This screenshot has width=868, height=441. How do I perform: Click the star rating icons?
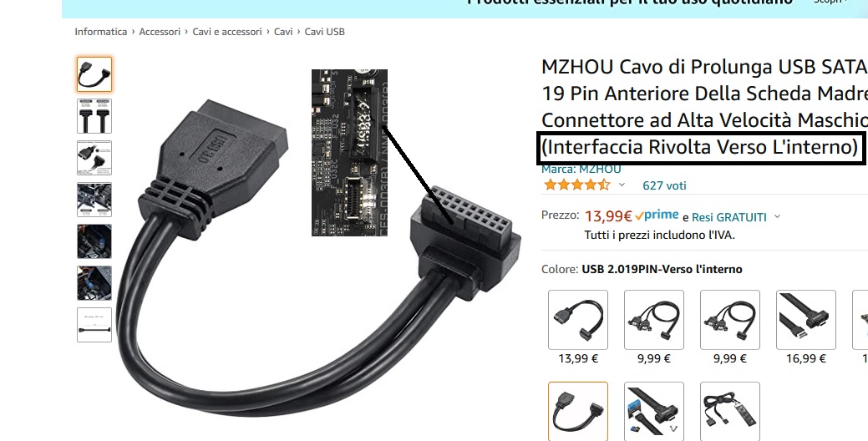pyautogui.click(x=576, y=185)
